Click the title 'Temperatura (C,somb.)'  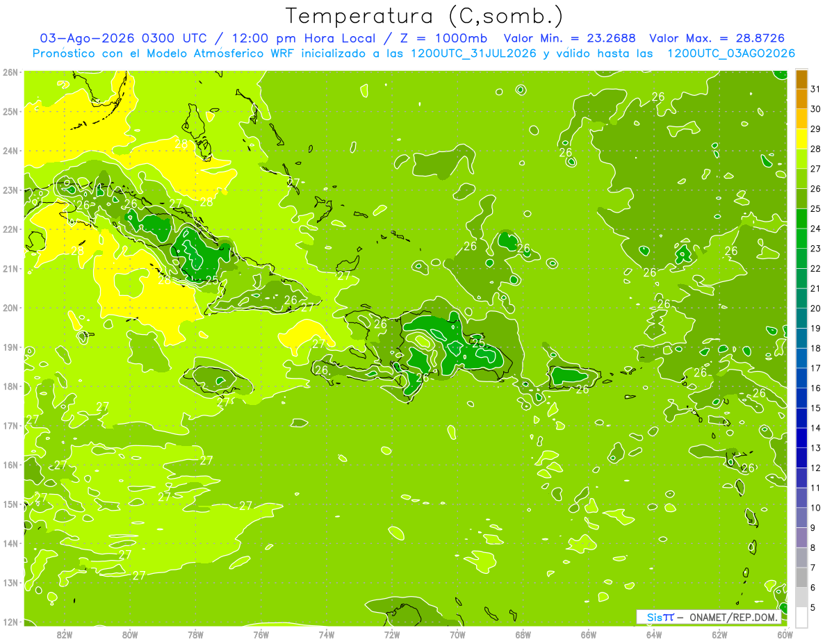(425, 16)
